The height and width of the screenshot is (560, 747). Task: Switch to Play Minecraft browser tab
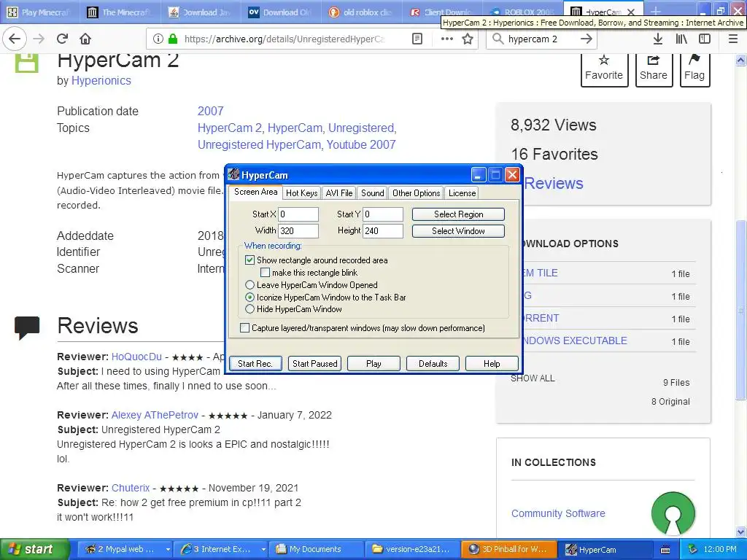40,12
